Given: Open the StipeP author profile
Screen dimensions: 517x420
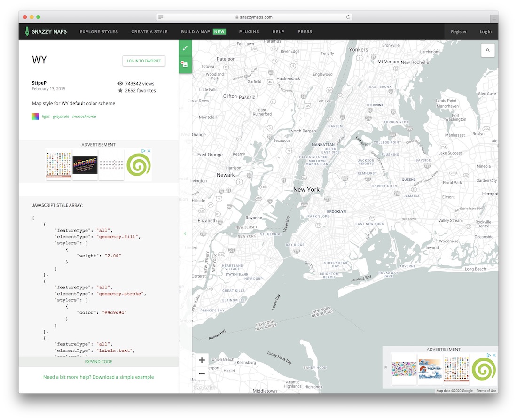Looking at the screenshot, I should pos(39,83).
